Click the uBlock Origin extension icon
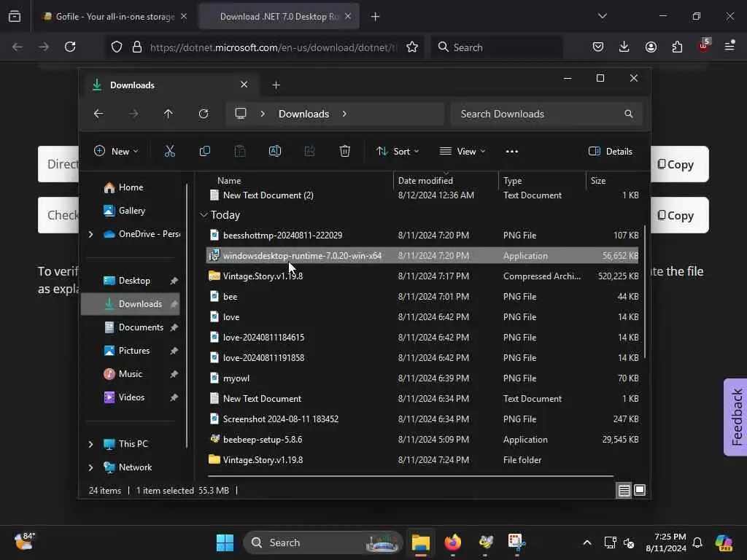This screenshot has width=747, height=560. (x=704, y=46)
